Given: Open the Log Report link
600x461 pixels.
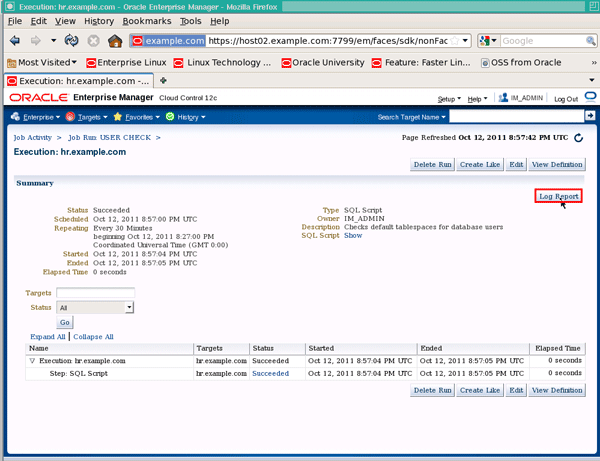Looking at the screenshot, I should pyautogui.click(x=559, y=196).
